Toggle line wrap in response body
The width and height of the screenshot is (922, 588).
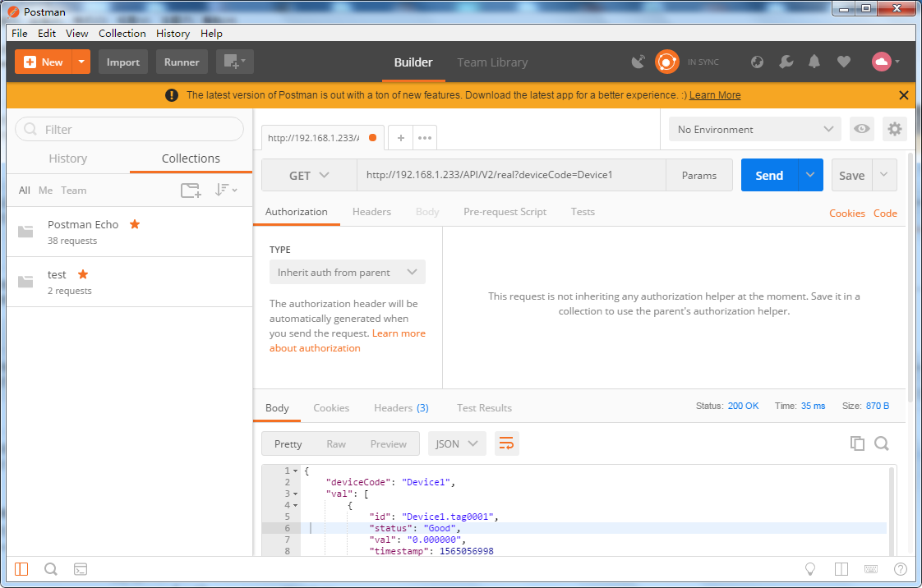pos(506,443)
